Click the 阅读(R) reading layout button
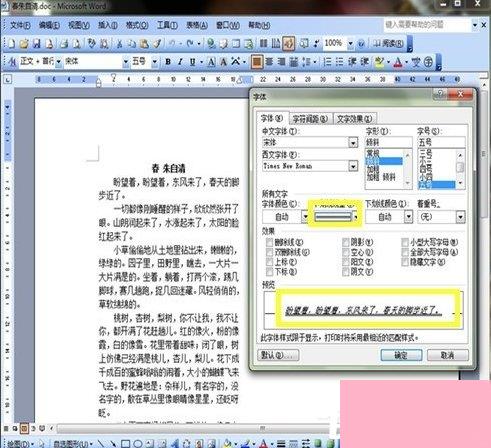The height and width of the screenshot is (448, 491). pos(388,44)
